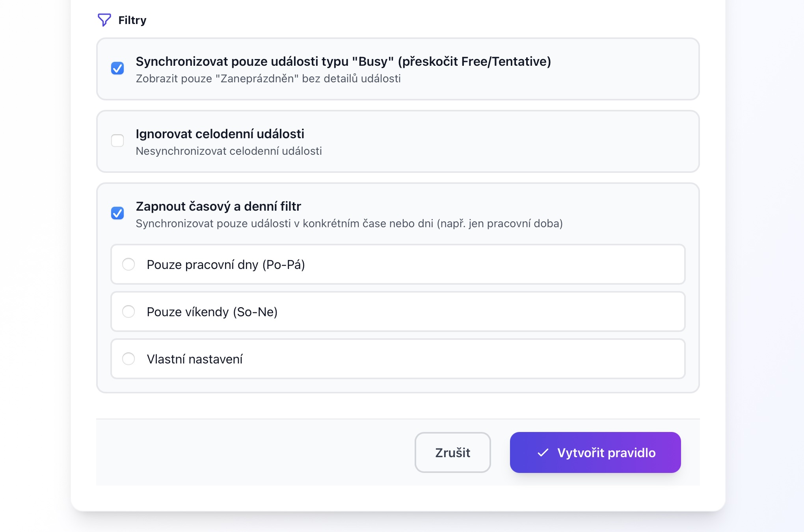Click the blue checkmark icon for časový filtr
The width and height of the screenshot is (804, 532).
tap(117, 213)
